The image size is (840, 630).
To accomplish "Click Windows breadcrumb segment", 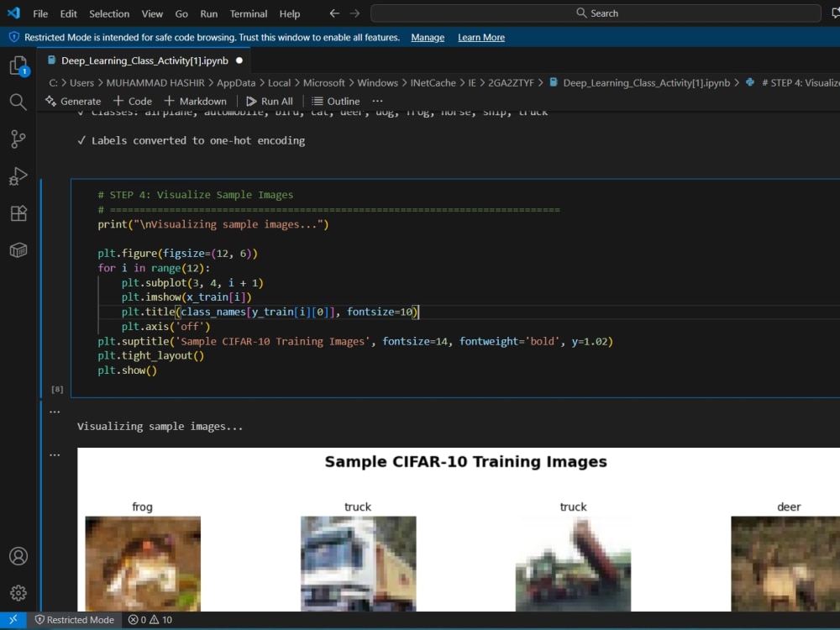I will pyautogui.click(x=378, y=83).
